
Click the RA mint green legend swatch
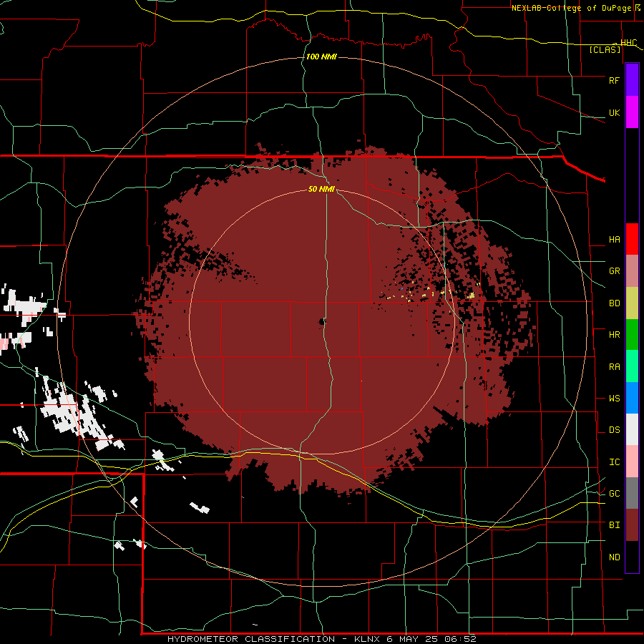tap(632, 366)
